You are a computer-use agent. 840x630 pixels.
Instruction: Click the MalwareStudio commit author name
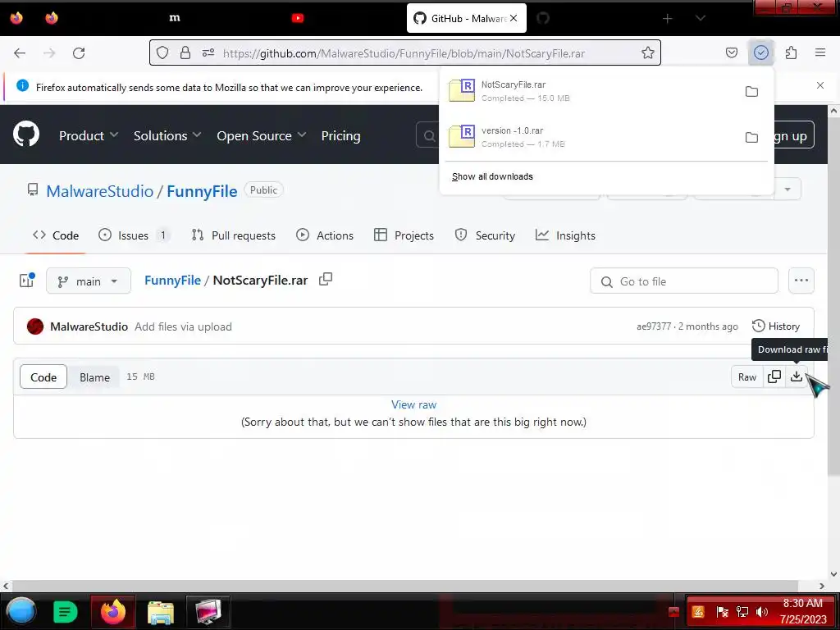[89, 326]
